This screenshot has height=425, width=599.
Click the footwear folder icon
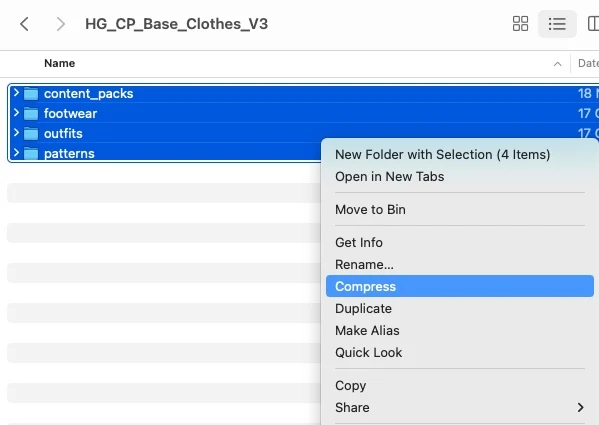(31, 113)
